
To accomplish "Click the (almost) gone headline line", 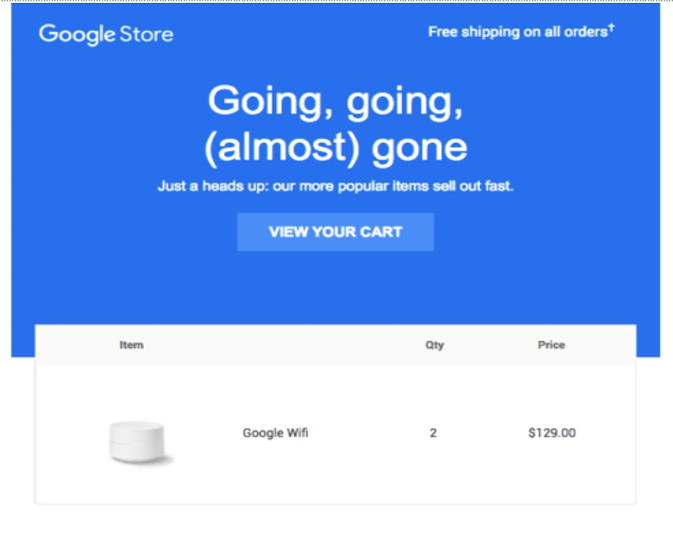I will [335, 147].
